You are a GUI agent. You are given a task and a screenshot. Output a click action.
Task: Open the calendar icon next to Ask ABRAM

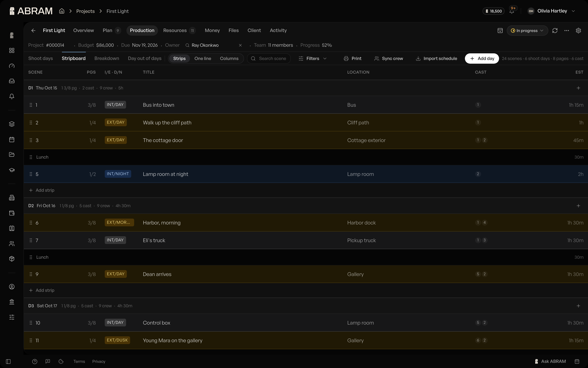pos(577,361)
